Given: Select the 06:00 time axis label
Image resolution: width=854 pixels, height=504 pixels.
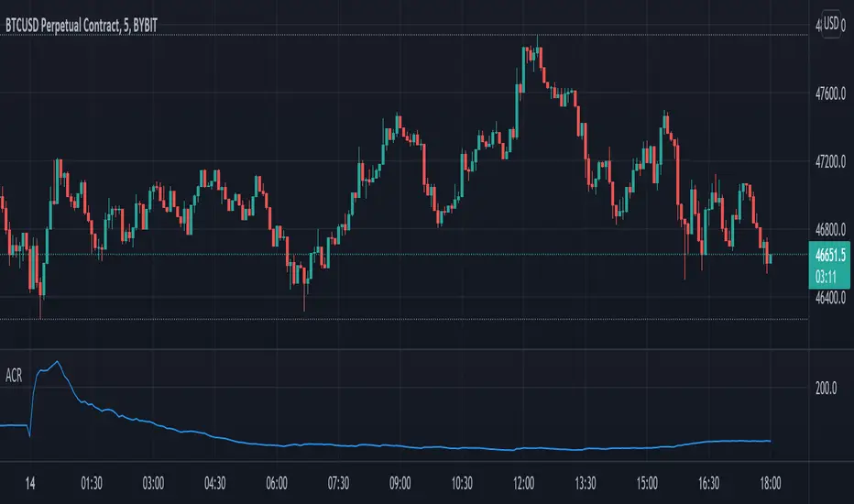Looking at the screenshot, I should click(x=276, y=482).
